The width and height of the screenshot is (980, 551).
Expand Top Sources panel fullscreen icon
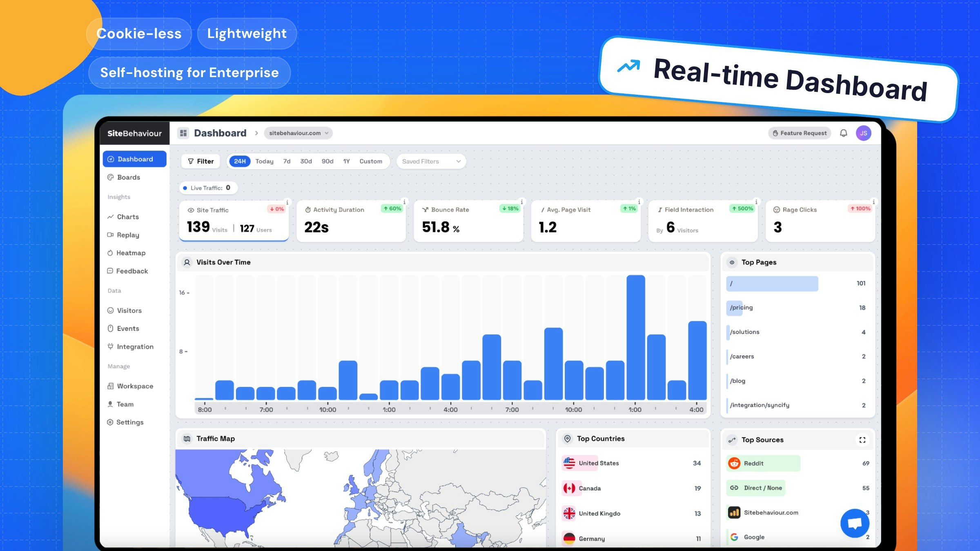point(862,440)
